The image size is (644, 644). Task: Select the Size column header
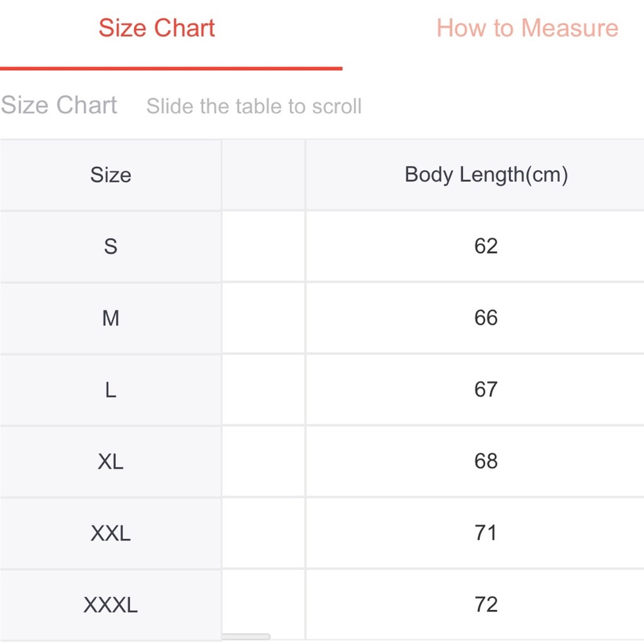pos(111,175)
